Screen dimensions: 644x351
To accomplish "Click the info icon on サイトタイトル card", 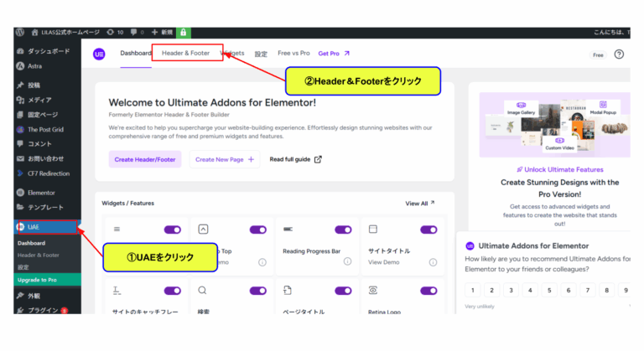I will coord(433,262).
